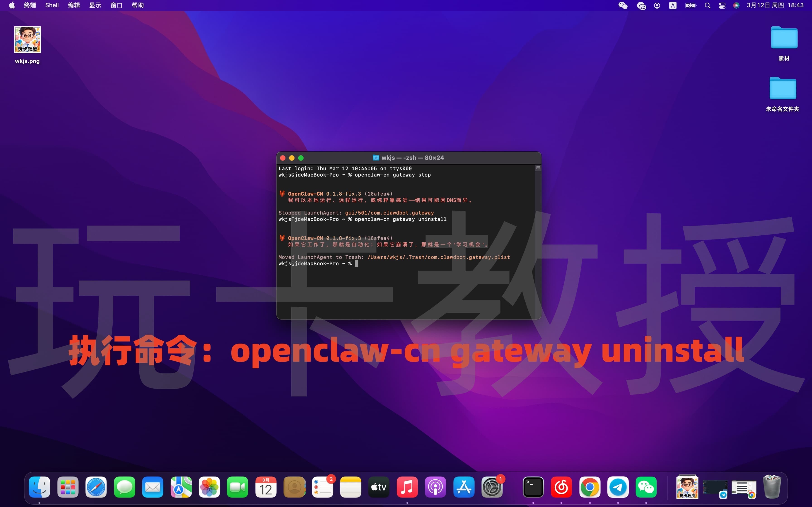Open Launchpad from the Dock
This screenshot has width=812, height=507.
tap(68, 487)
